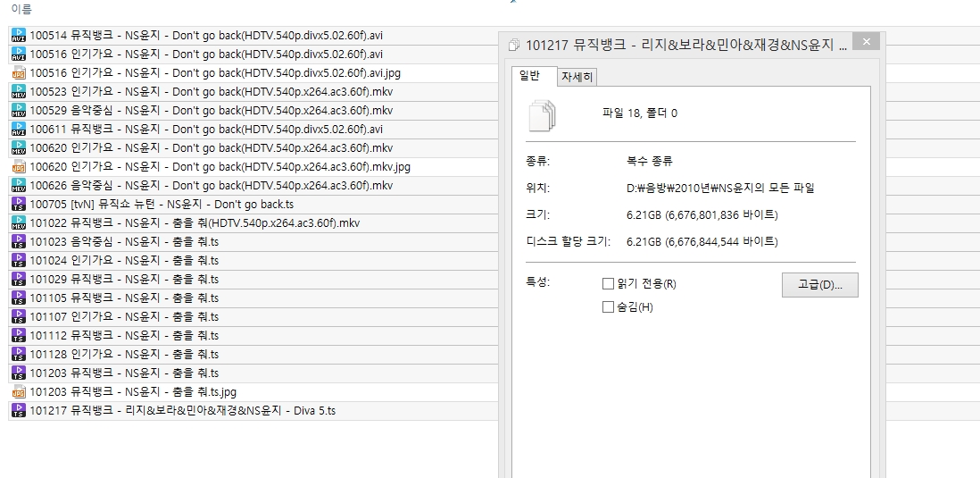
Task: Select file name 101128 인기가요 - 춤을 춰.ts
Action: click(124, 355)
